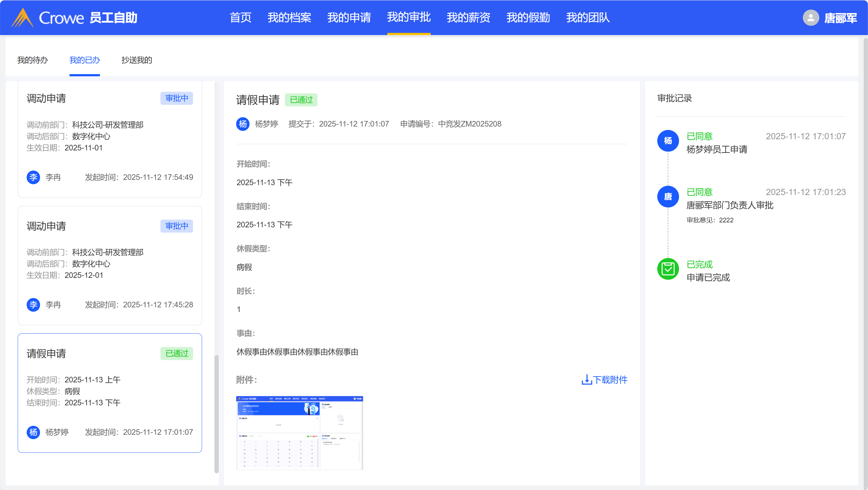Click the green completed checkmark icon
Image resolution: width=868 pixels, height=490 pixels.
click(668, 269)
